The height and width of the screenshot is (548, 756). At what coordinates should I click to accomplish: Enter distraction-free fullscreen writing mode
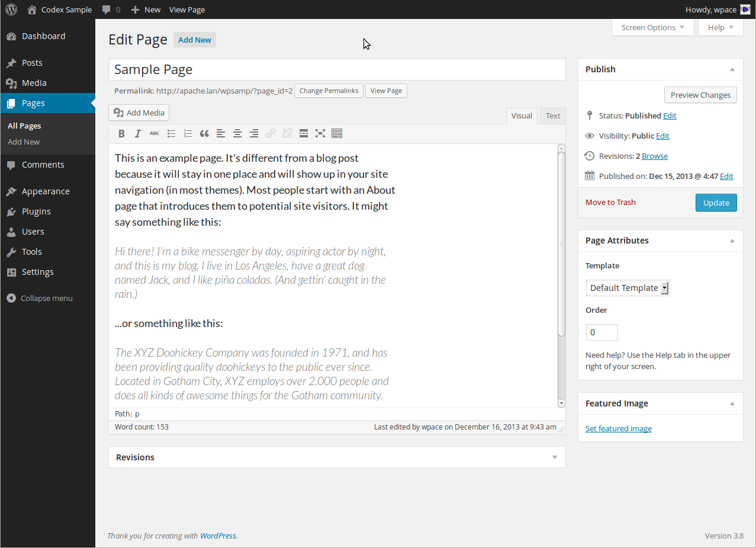(x=320, y=134)
